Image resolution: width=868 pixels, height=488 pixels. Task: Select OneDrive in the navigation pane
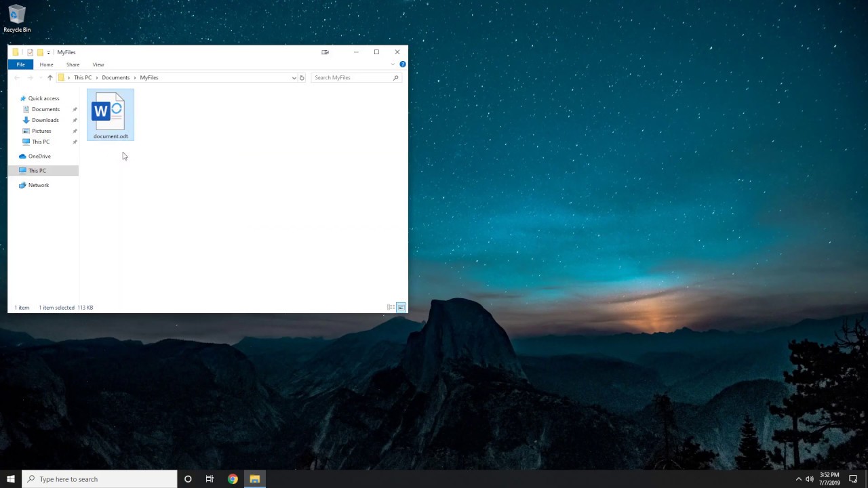(39, 156)
